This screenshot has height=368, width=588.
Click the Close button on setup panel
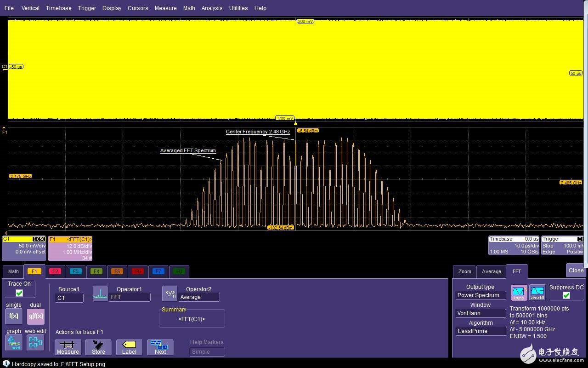click(x=576, y=270)
